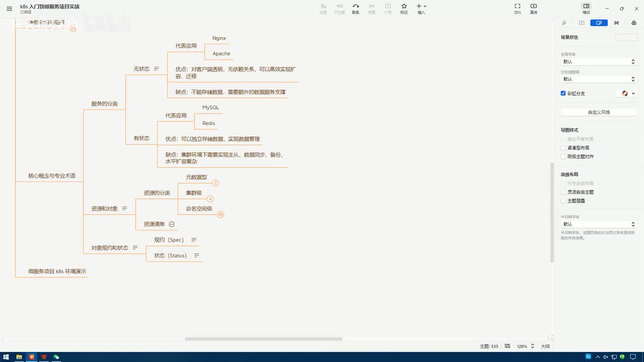Select the 核心概念与专业术语 topic
644x362 pixels.
click(x=52, y=176)
